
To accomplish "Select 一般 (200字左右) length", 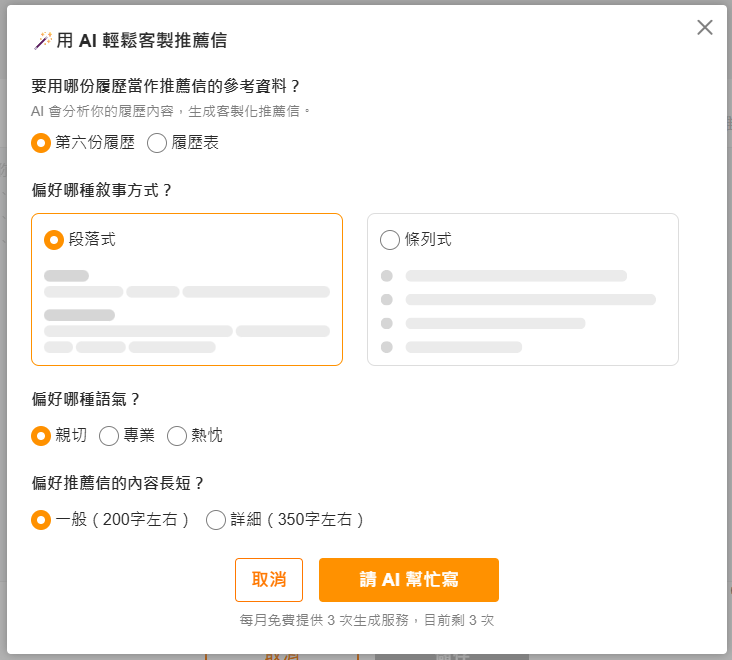I will tap(41, 520).
